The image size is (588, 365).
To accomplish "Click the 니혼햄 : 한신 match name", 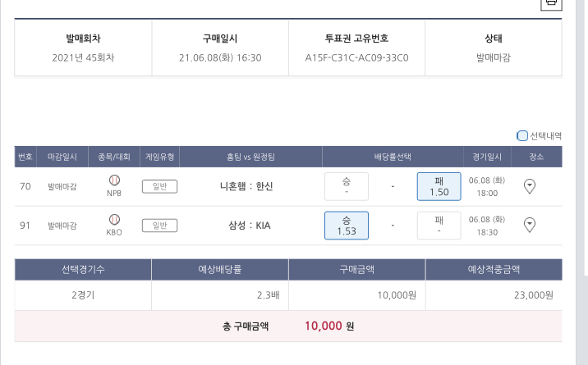I will [x=246, y=186].
